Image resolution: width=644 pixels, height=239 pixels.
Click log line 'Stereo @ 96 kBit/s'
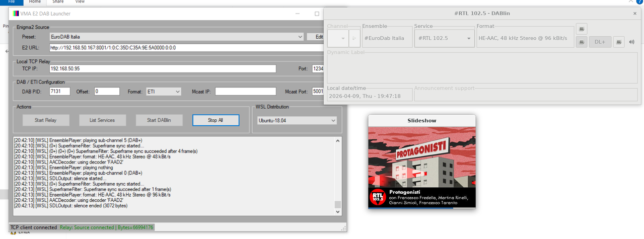pos(92,195)
